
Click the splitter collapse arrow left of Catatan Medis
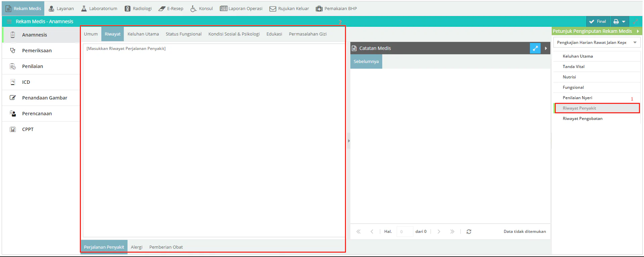click(349, 141)
